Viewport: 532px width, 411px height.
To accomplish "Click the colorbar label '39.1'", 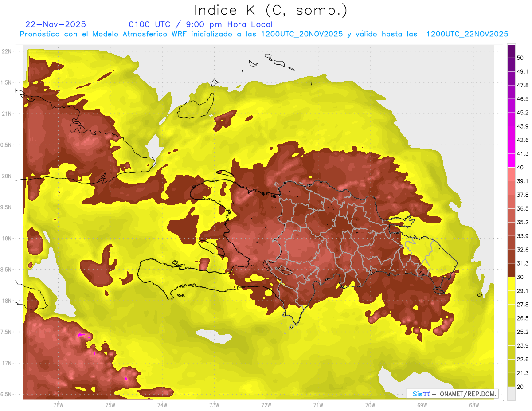I will tap(522, 181).
